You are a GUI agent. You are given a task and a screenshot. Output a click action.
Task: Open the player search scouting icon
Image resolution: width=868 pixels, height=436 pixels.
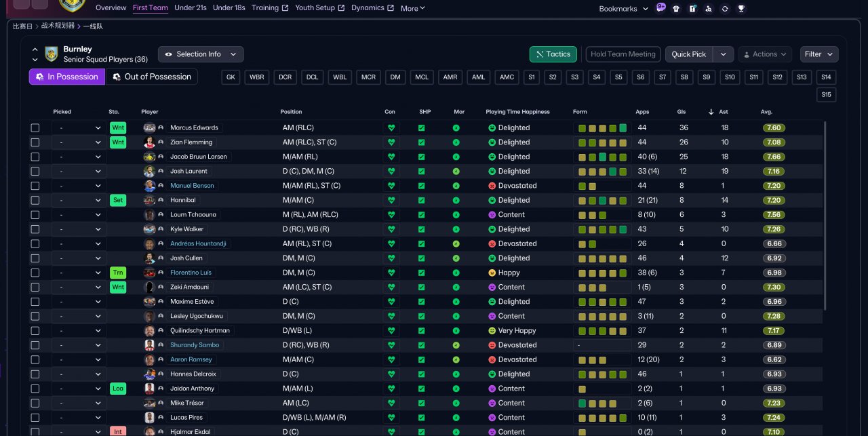tap(709, 9)
